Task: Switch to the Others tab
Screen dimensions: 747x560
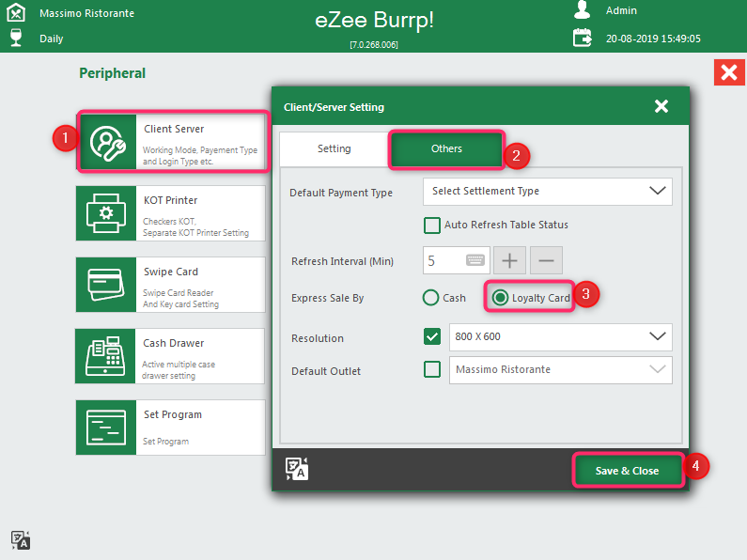Action: pyautogui.click(x=446, y=148)
